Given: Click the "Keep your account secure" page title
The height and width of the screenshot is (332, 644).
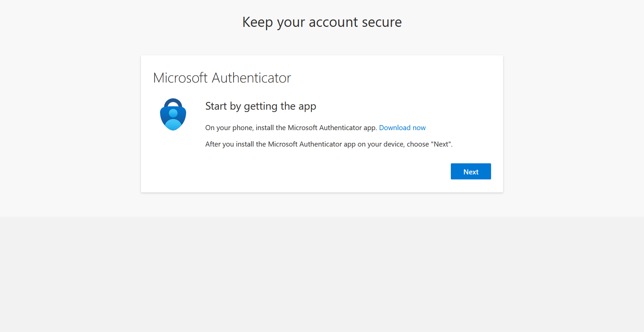Looking at the screenshot, I should [x=322, y=22].
